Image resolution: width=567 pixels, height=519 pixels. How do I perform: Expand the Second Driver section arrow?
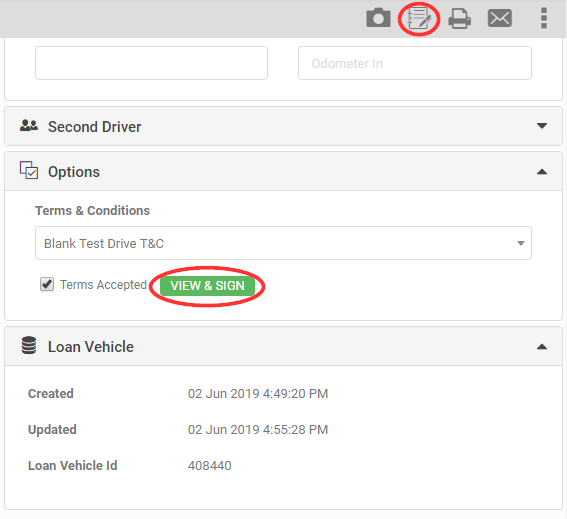tap(542, 126)
